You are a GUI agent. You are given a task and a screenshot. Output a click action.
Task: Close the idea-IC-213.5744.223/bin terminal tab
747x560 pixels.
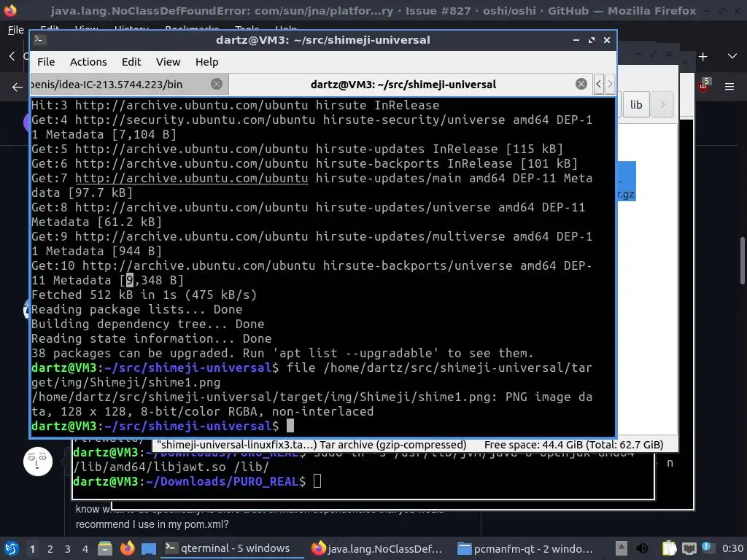pos(216,85)
